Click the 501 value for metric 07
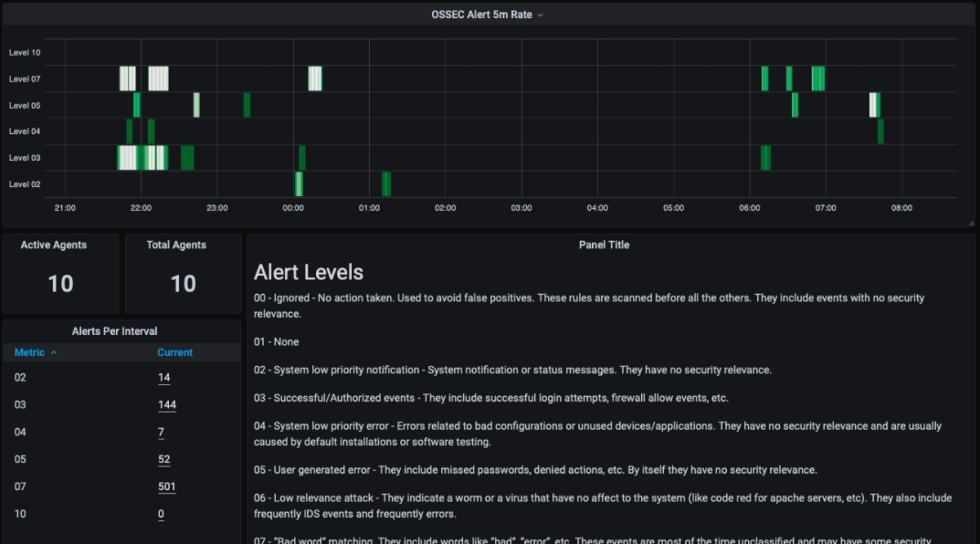Image resolution: width=980 pixels, height=544 pixels. tap(167, 487)
